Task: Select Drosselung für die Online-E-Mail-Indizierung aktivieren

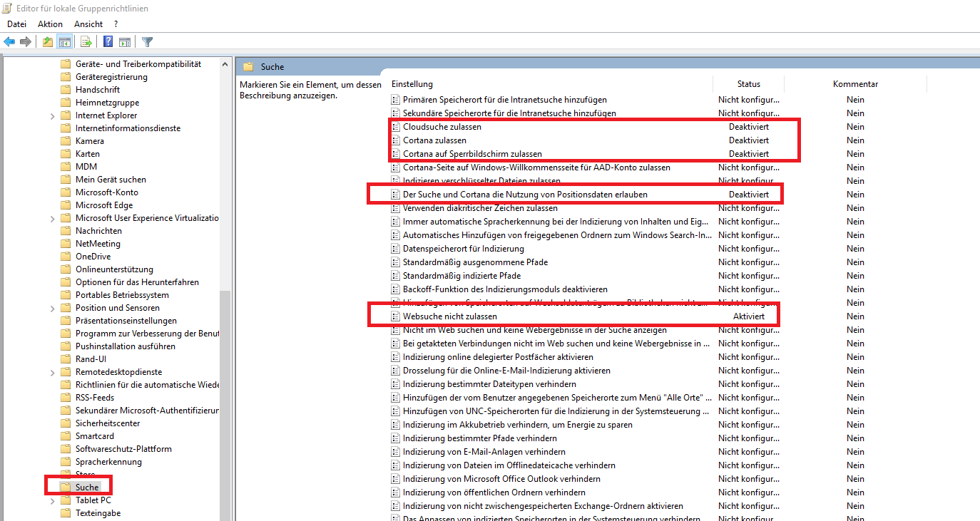Action: point(506,371)
